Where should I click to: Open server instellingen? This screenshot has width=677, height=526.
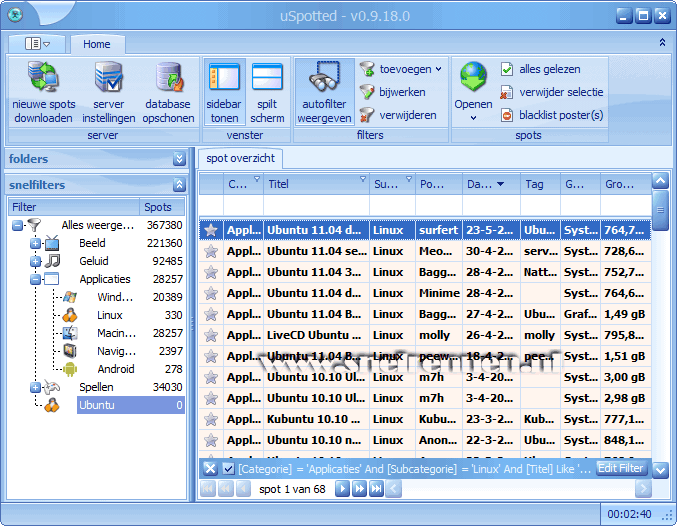(108, 92)
